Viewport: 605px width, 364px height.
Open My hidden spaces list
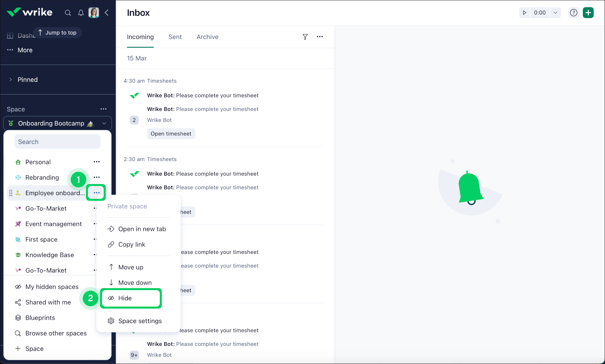(52, 287)
